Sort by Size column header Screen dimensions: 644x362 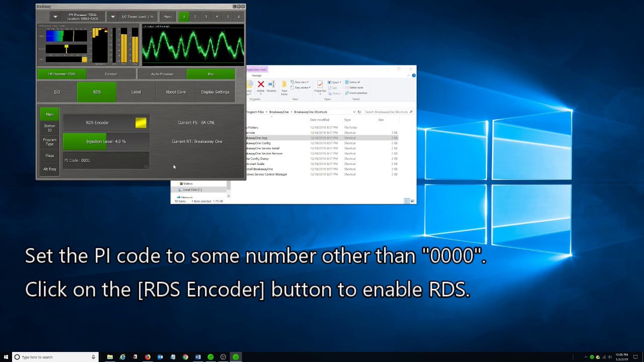(381, 120)
